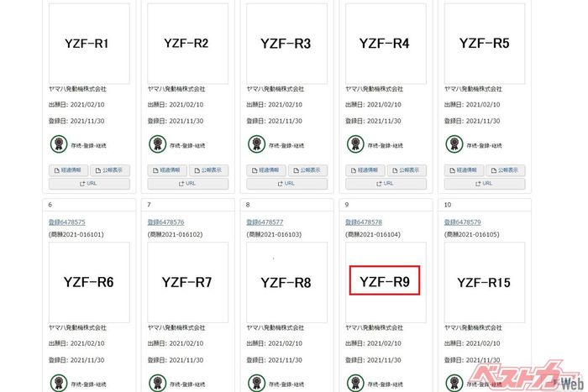Click the registration status badge icon under YZF-R4
Screen dimensions: 588x392
tap(355, 144)
